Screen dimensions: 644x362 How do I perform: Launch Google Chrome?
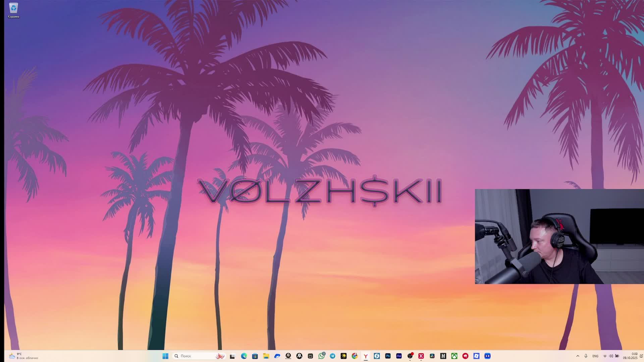354,356
